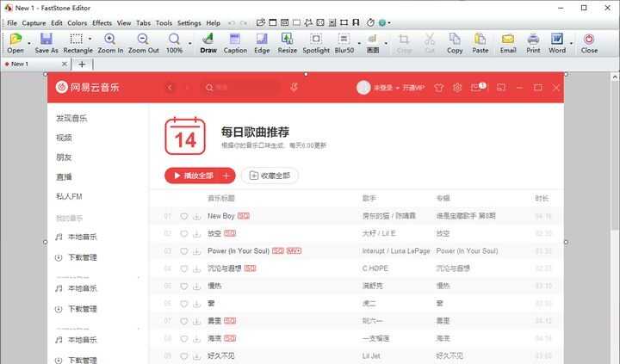Like the song 海底
Image resolution: width=620 pixels, height=364 pixels.
(184, 338)
